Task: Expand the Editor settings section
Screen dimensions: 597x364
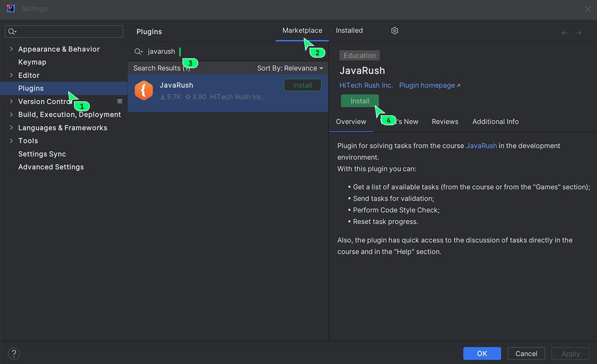Action: click(x=12, y=75)
